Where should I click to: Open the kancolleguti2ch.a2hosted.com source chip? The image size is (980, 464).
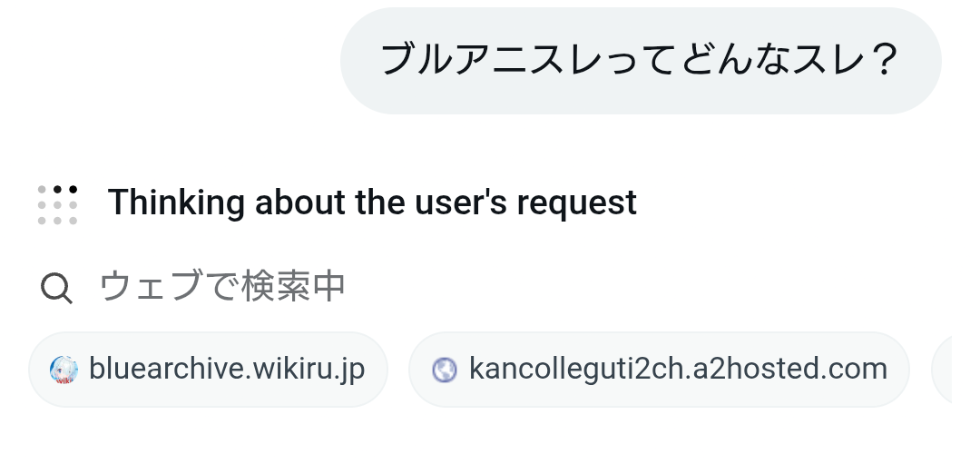659,370
